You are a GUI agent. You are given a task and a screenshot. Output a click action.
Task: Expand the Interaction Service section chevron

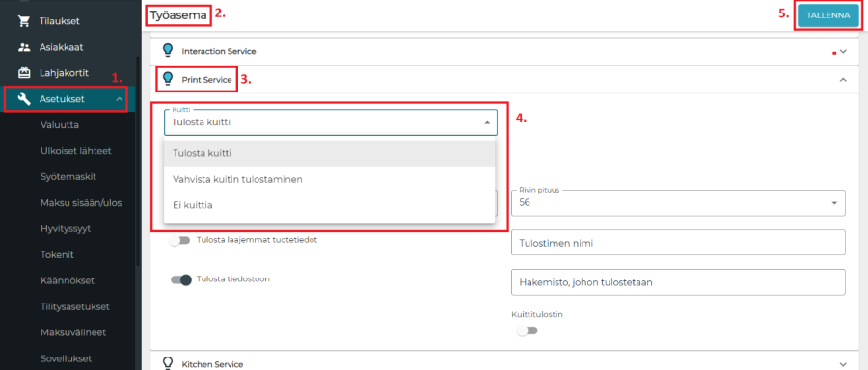843,51
